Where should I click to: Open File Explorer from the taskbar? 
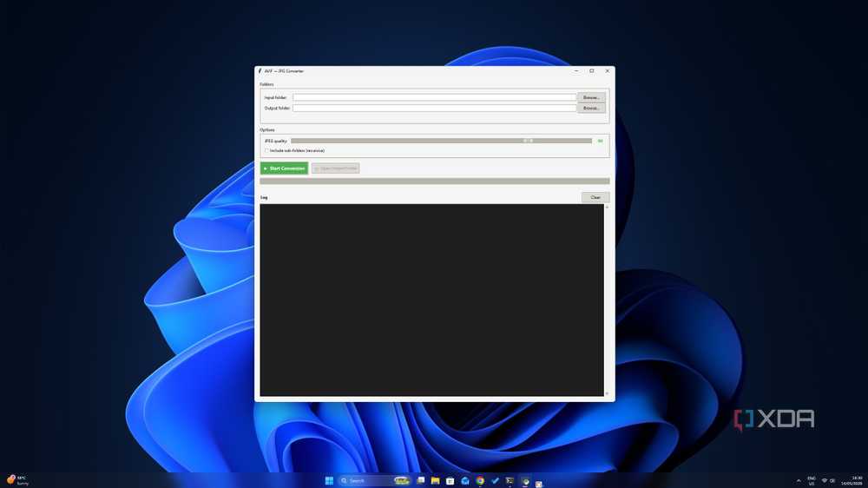coord(435,480)
